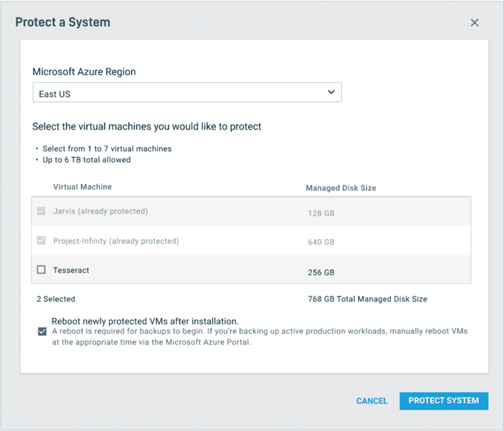Click the Virtual Machine column header
This screenshot has height=431, width=504.
point(82,187)
